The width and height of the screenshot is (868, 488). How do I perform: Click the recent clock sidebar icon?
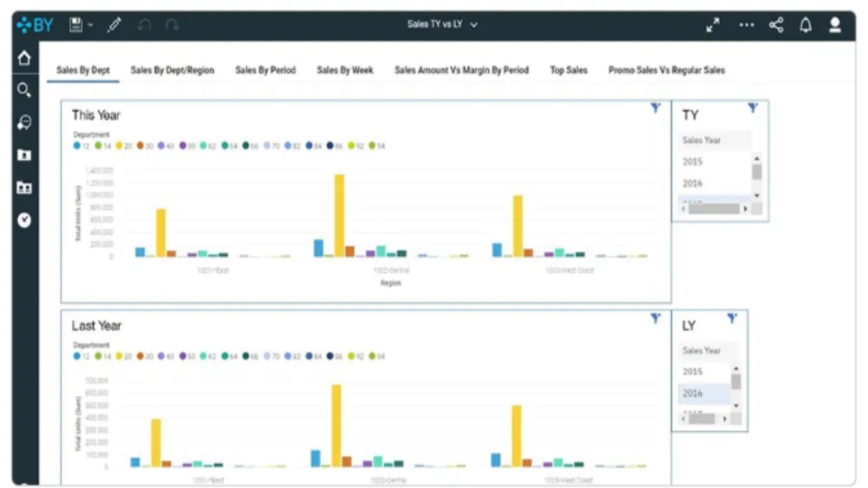(x=24, y=220)
